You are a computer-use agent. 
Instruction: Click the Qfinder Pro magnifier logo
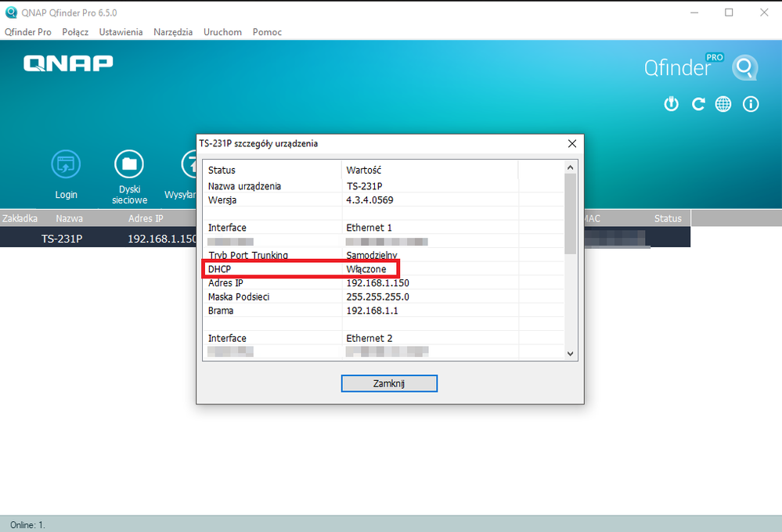[744, 68]
